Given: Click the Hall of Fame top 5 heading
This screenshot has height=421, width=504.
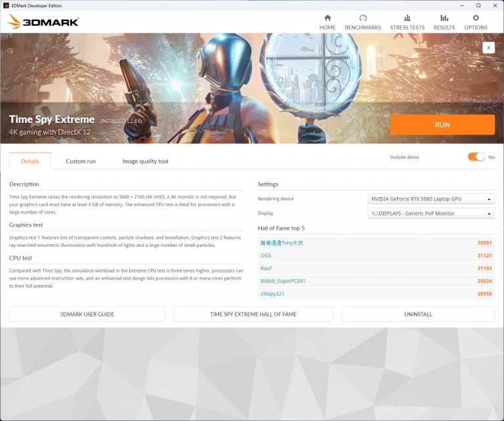Looking at the screenshot, I should (282, 228).
